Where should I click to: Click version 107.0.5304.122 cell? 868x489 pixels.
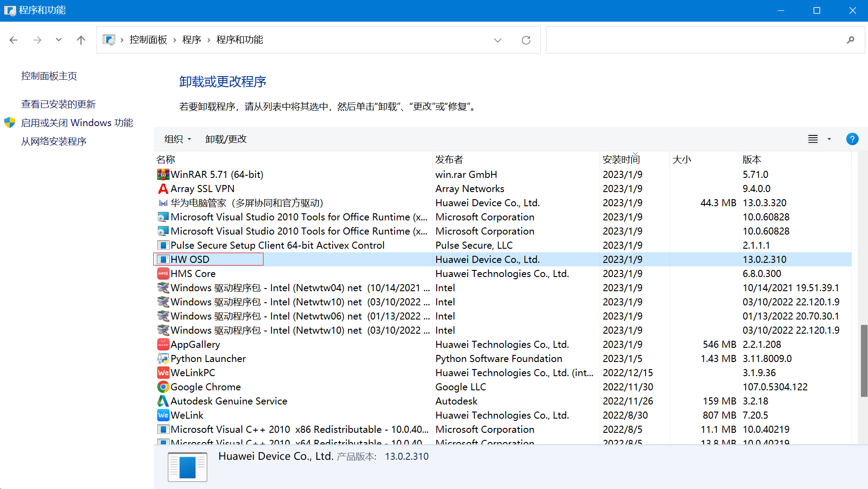click(775, 387)
